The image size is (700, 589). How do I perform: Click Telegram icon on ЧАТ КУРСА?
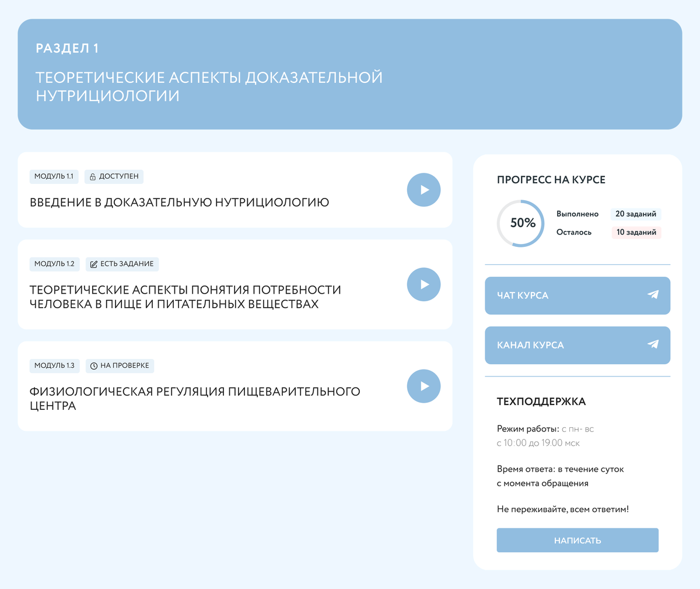pyautogui.click(x=653, y=295)
